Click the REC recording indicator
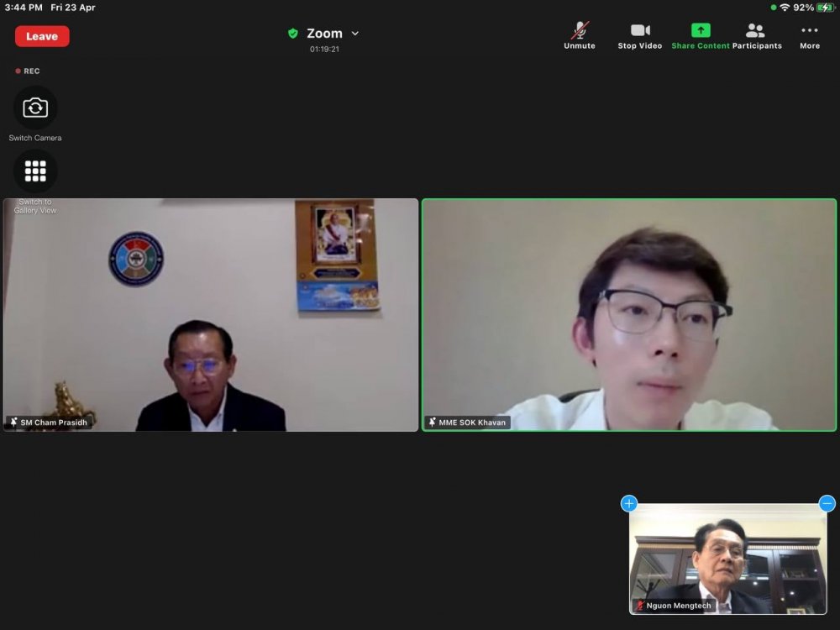This screenshot has width=840, height=630. point(28,71)
